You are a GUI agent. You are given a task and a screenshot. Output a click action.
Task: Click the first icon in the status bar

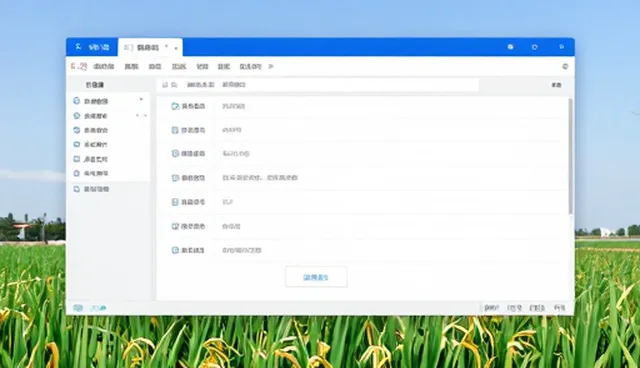tap(78, 308)
